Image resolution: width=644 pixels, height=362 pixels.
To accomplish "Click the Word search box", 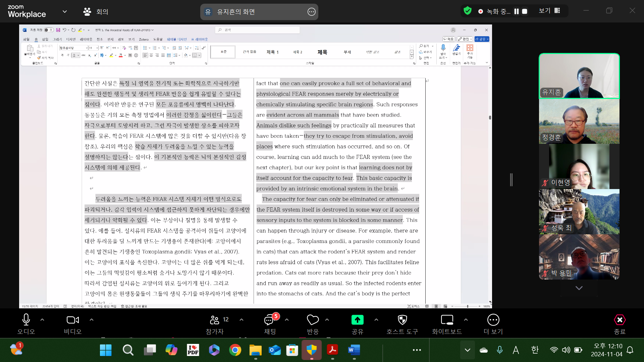I will click(x=257, y=30).
